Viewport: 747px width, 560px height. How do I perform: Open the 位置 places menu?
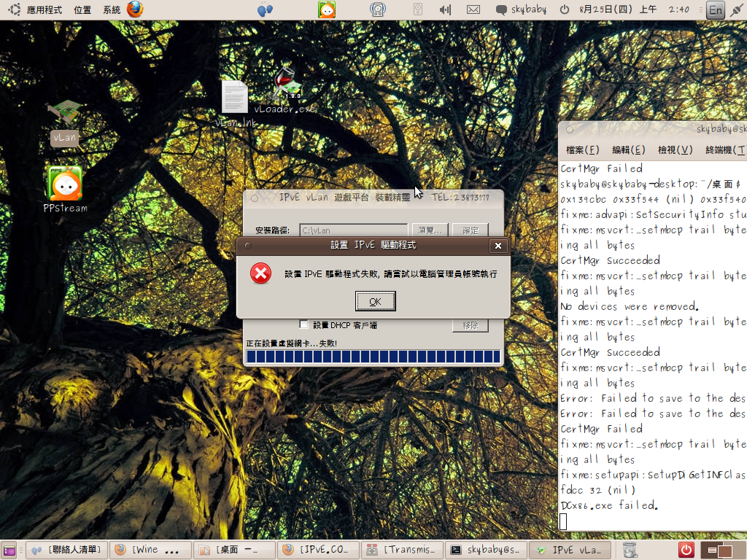[82, 9]
